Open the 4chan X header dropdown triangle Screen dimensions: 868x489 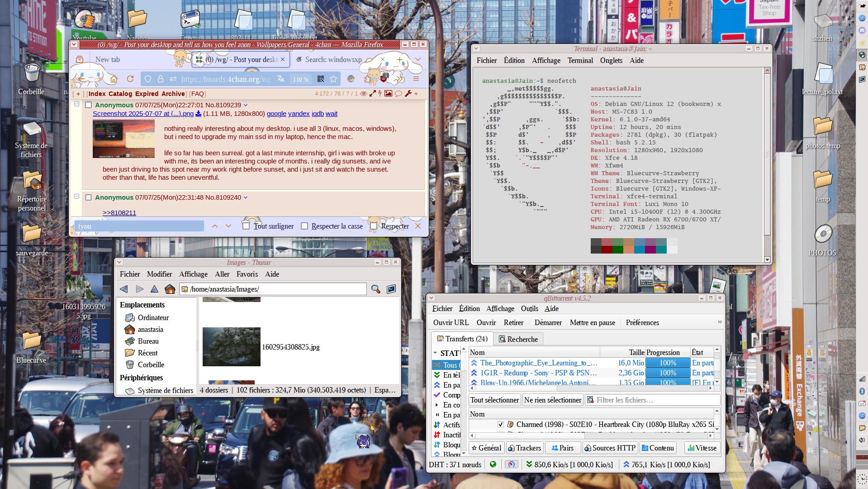(x=416, y=94)
